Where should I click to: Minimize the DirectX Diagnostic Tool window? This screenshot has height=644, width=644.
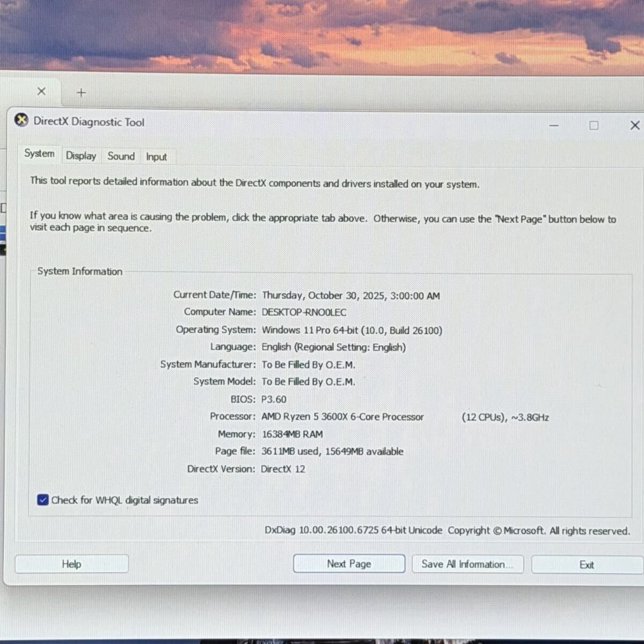pyautogui.click(x=554, y=126)
